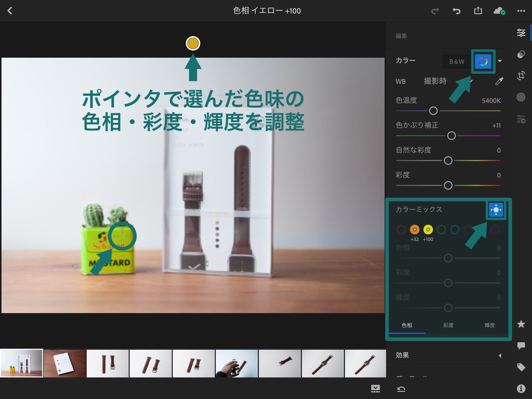Image resolution: width=532 pixels, height=399 pixels.
Task: Toggle the B&W mode button
Action: click(x=456, y=61)
